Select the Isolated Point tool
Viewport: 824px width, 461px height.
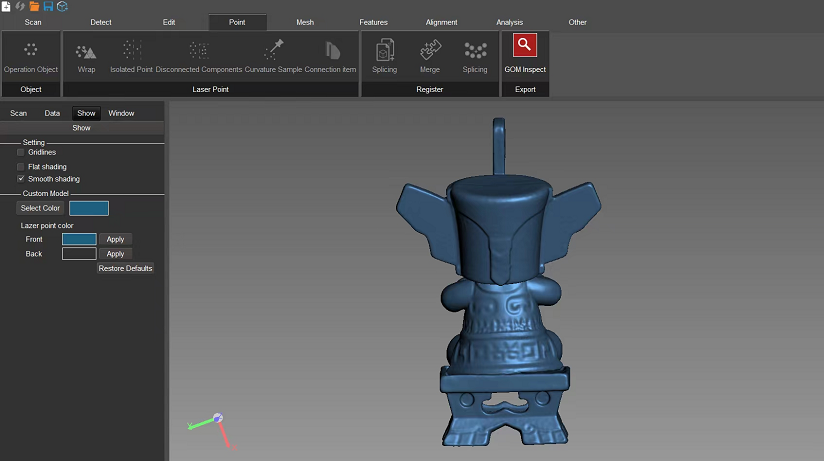(x=131, y=57)
